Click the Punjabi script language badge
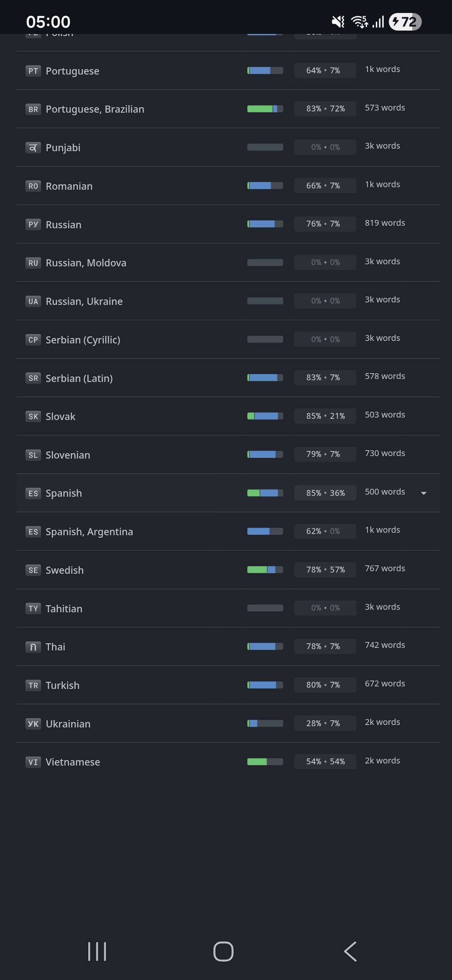 [x=33, y=148]
